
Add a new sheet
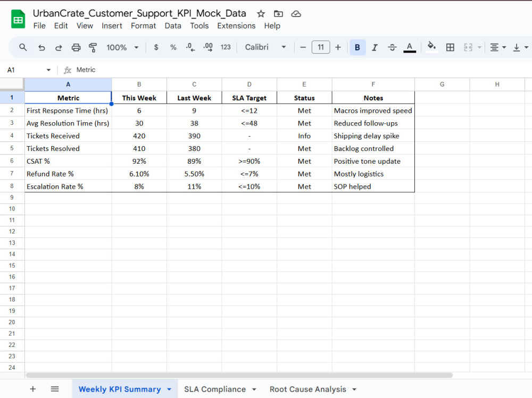pyautogui.click(x=33, y=389)
